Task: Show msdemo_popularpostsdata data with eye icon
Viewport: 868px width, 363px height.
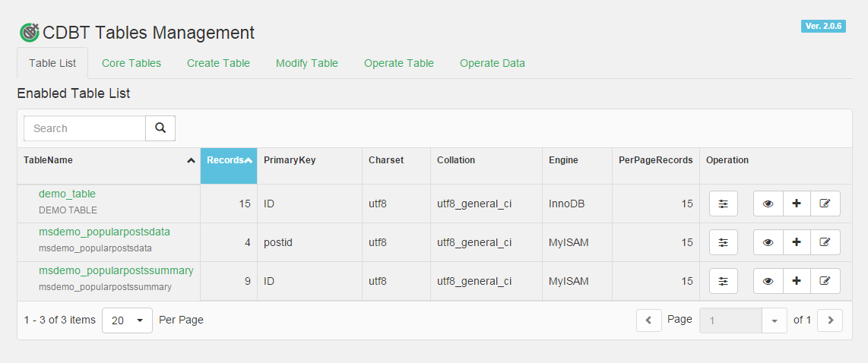Action: (768, 242)
